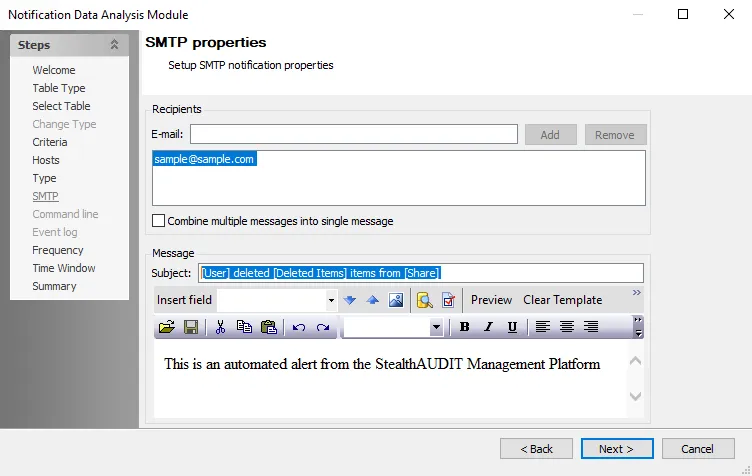
Task: Redo the last edit in the message editor
Action: pos(323,327)
